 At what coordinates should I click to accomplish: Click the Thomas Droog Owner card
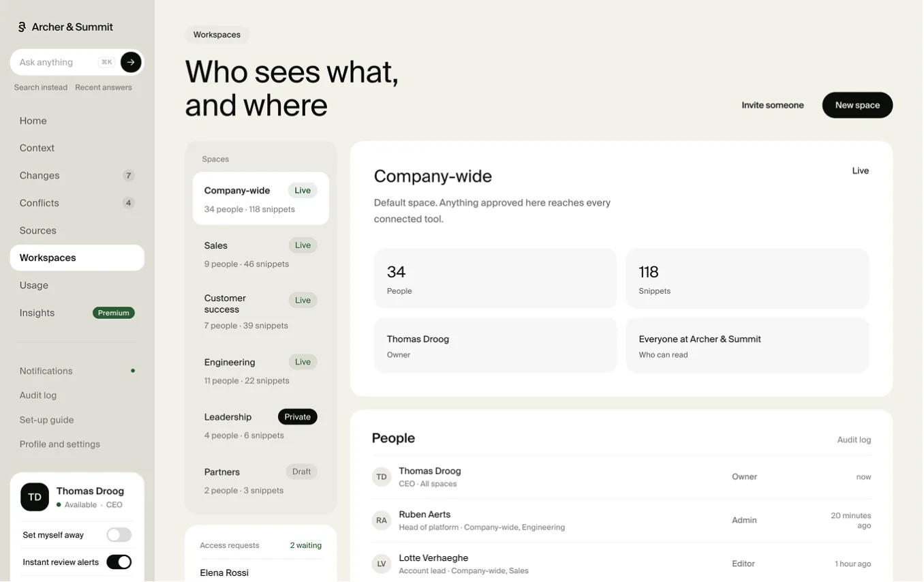495,346
